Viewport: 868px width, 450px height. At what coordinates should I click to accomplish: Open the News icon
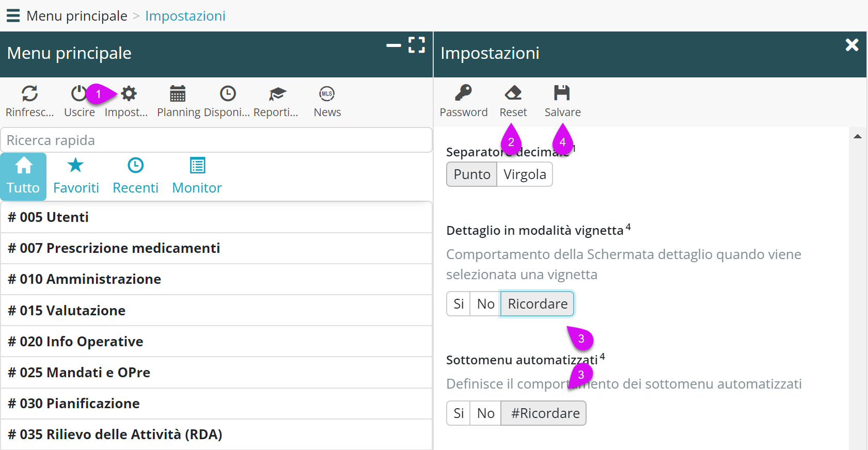327,94
